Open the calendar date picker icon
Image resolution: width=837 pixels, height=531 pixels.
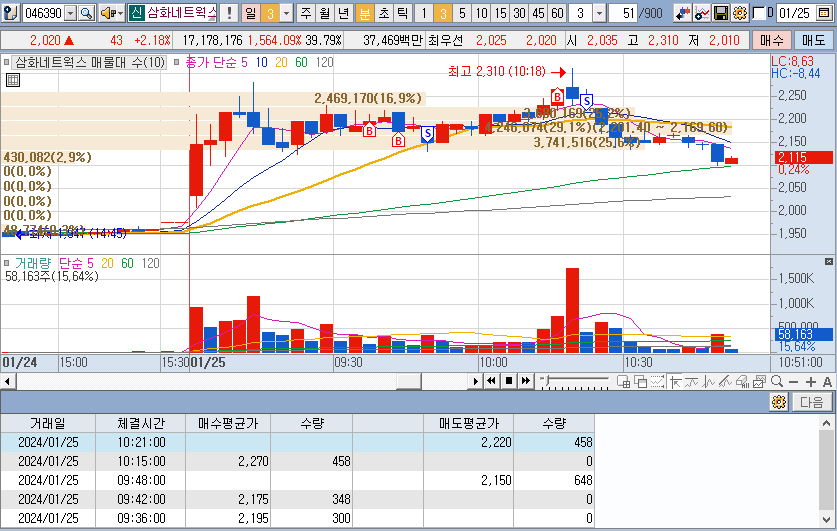(824, 13)
